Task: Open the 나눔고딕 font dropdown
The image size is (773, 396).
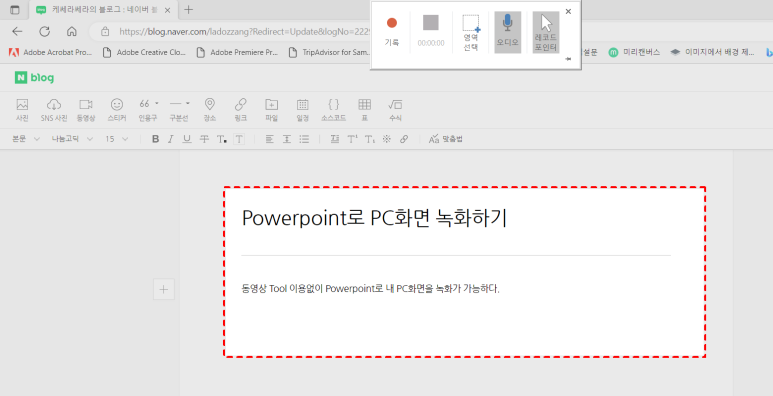Action: point(72,139)
